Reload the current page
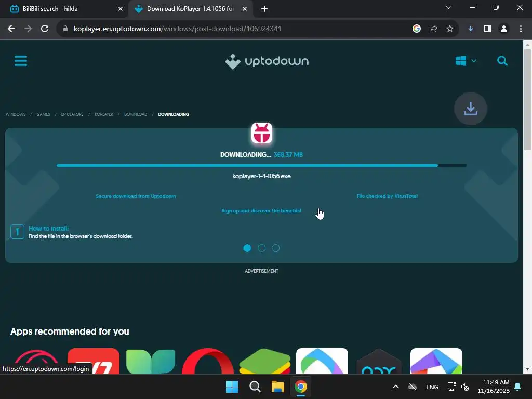The width and height of the screenshot is (532, 399). coord(45,29)
